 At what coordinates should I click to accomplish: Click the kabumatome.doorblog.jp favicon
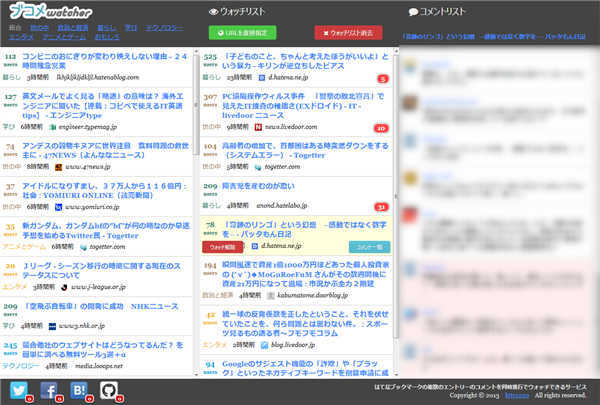[x=271, y=296]
